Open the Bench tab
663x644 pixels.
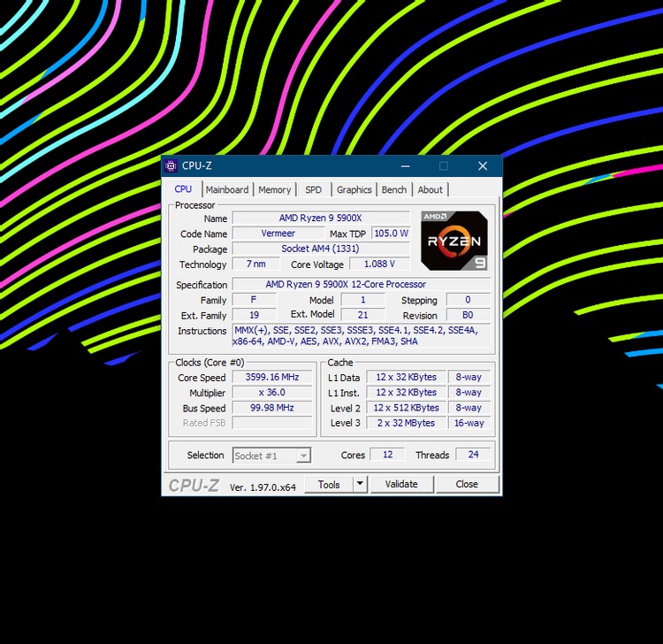click(x=393, y=189)
